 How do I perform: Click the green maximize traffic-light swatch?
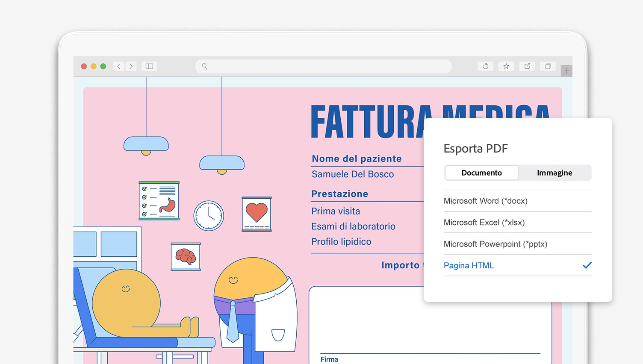pos(103,66)
